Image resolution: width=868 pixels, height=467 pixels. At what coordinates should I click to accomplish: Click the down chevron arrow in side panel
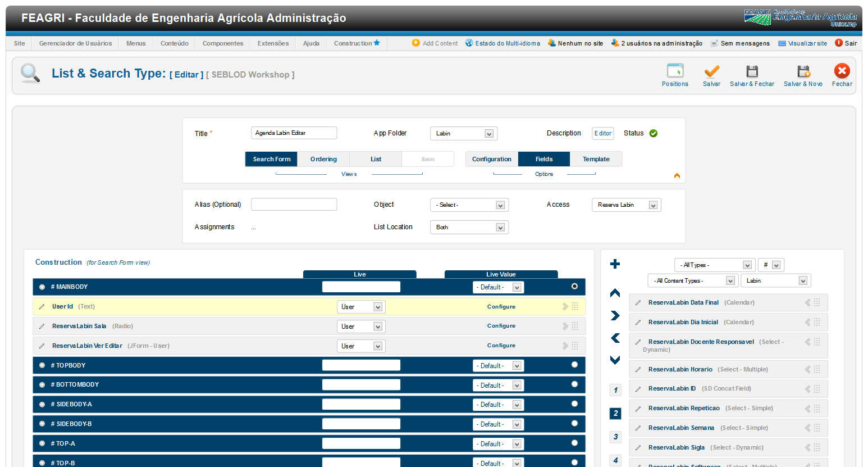(x=615, y=360)
